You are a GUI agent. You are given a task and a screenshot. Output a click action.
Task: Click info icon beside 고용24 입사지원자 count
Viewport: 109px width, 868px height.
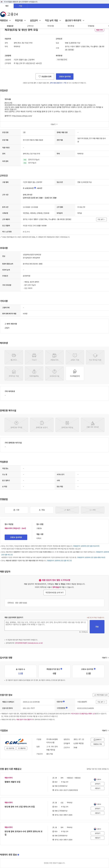tap(95, 669)
